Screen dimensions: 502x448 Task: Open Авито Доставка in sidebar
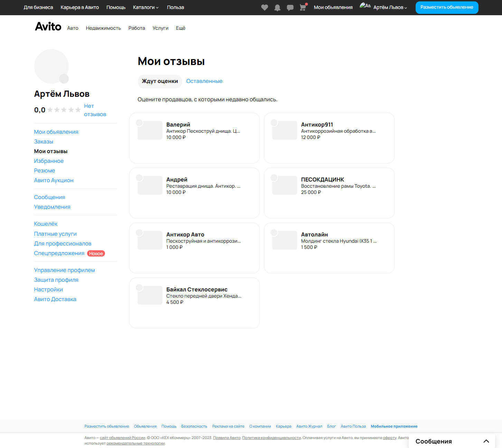tap(55, 299)
